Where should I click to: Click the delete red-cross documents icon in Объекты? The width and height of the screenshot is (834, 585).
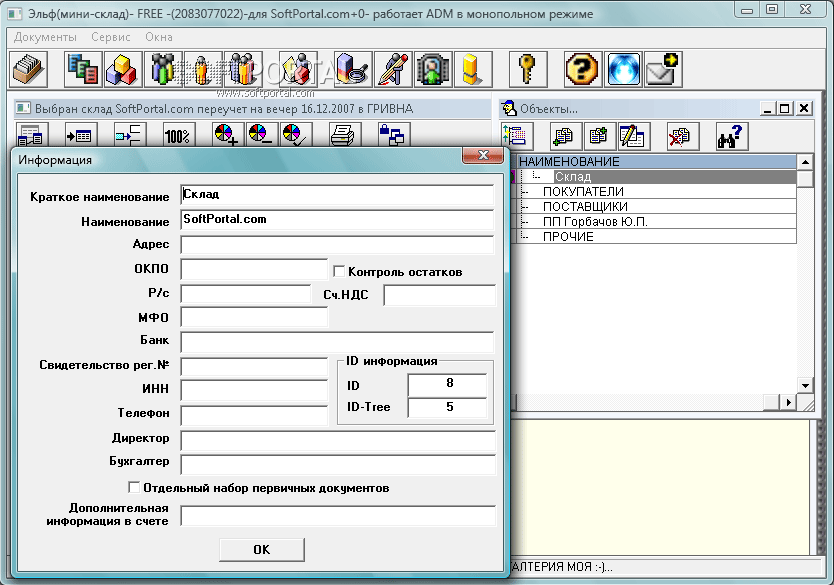(682, 136)
